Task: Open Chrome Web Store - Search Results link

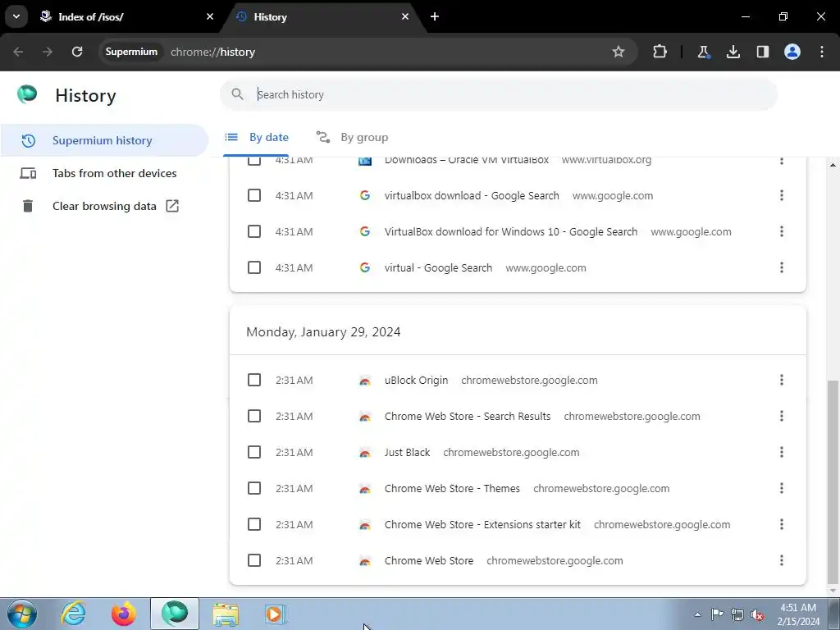Action: 467,416
